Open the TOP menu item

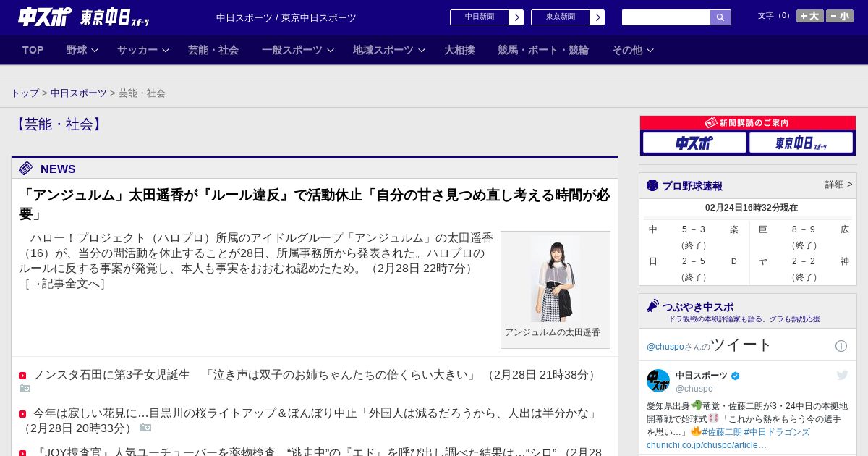tap(33, 50)
